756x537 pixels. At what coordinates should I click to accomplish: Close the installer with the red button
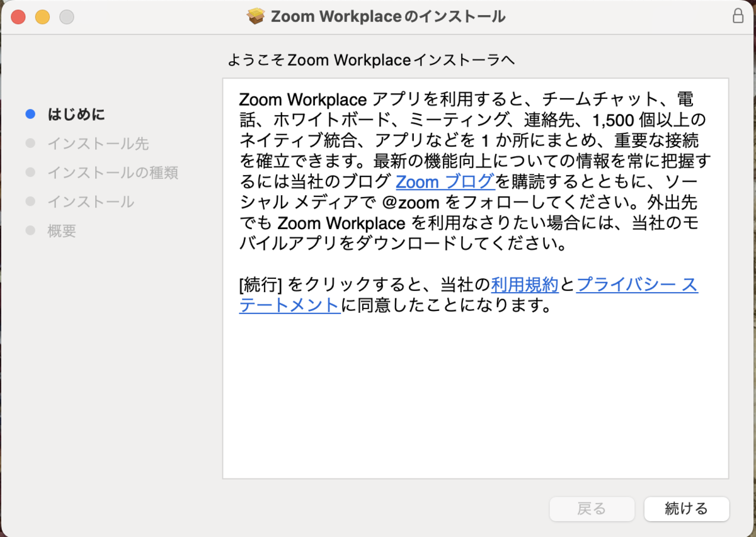(x=18, y=17)
